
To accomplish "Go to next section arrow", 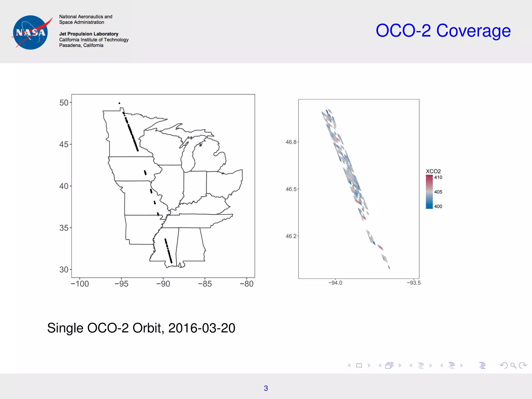I will [x=462, y=365].
